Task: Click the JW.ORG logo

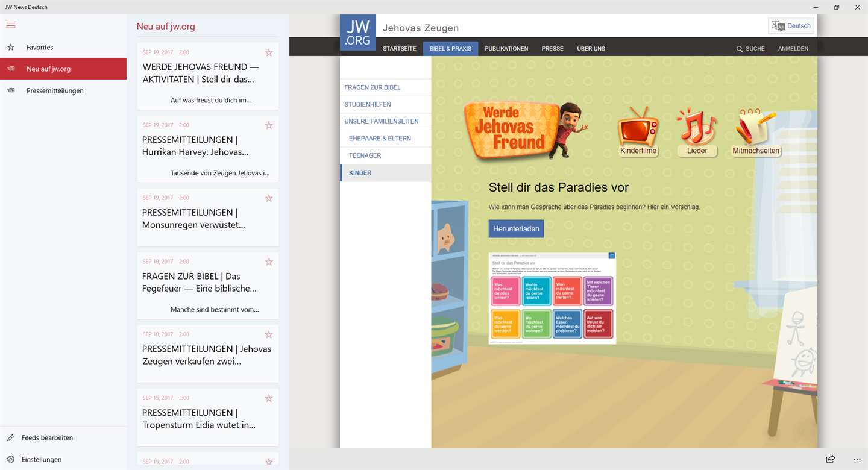Action: click(358, 33)
